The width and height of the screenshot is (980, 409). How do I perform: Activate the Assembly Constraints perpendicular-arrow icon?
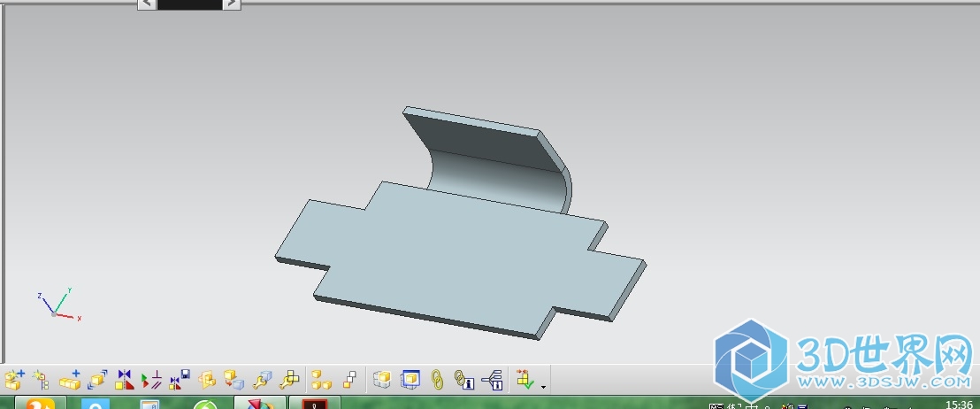(152, 379)
